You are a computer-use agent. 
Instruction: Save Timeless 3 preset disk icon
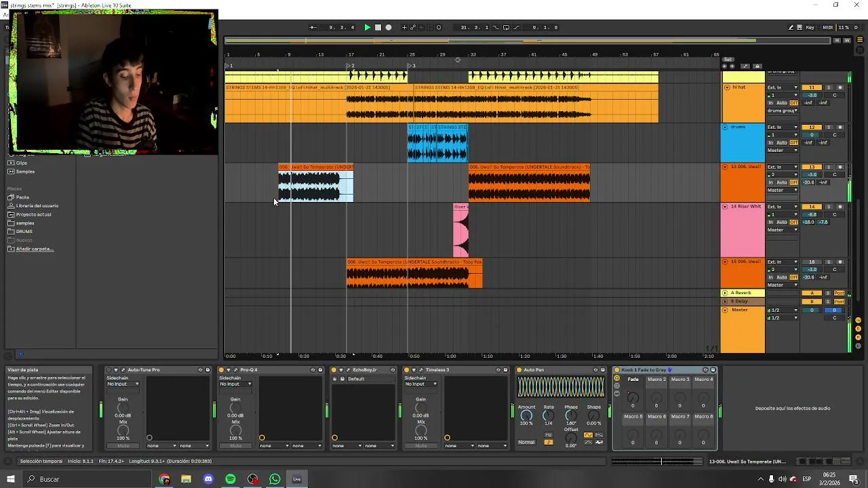click(506, 370)
